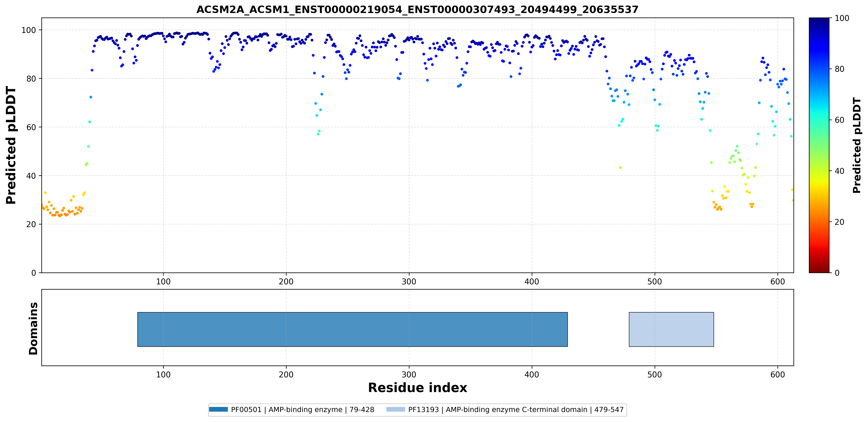Click the Domains axis label
This screenshot has height=422, width=868.
(x=33, y=328)
